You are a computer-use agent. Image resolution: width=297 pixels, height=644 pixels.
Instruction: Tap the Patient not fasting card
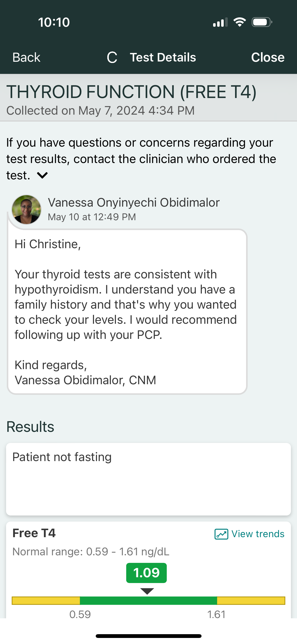coord(148,479)
